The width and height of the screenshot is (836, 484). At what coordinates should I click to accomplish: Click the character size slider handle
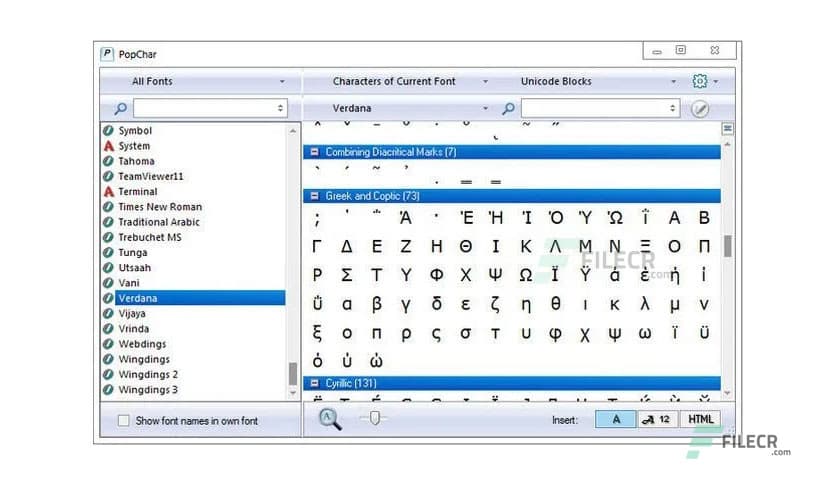[374, 418]
